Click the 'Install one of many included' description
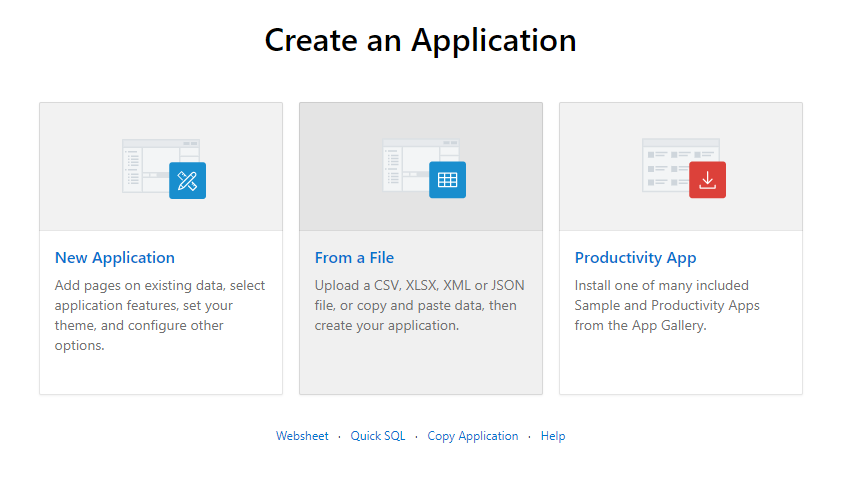This screenshot has width=868, height=481. [667, 306]
